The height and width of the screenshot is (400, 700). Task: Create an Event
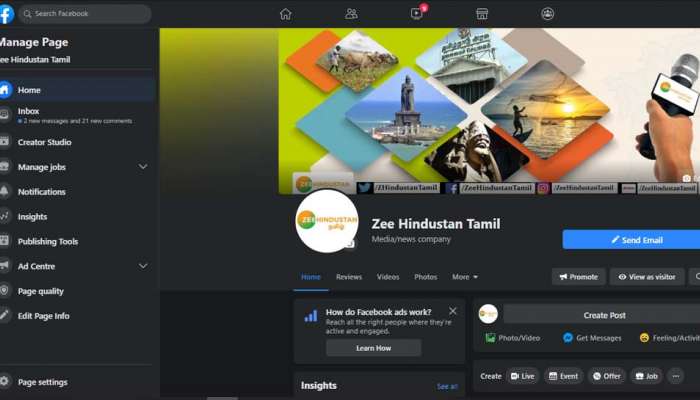pos(563,376)
